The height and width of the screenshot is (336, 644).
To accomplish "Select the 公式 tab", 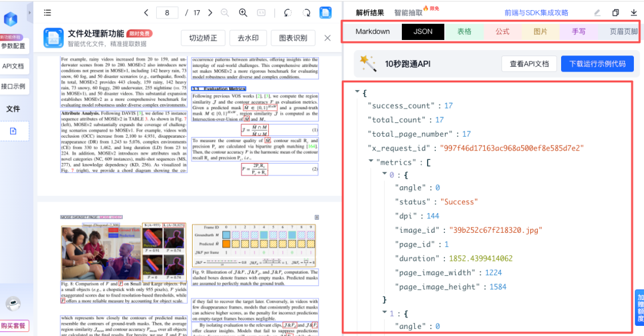I will coord(502,32).
